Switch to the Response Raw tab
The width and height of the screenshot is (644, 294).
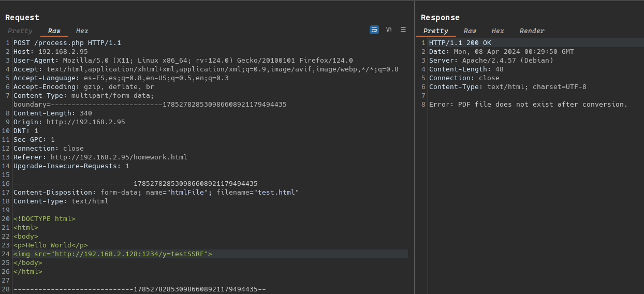(x=470, y=31)
